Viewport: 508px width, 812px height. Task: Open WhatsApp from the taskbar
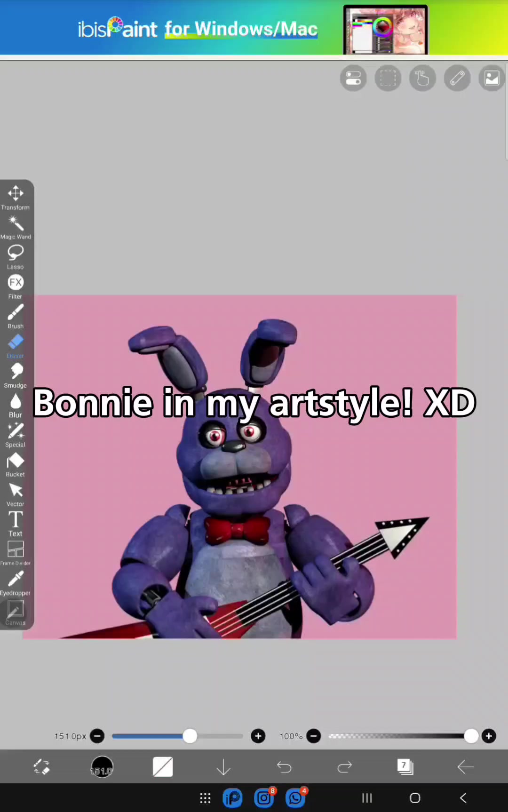296,798
